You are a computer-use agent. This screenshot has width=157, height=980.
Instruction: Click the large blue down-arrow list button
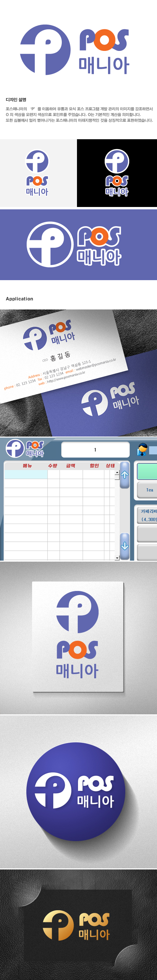click(125, 546)
